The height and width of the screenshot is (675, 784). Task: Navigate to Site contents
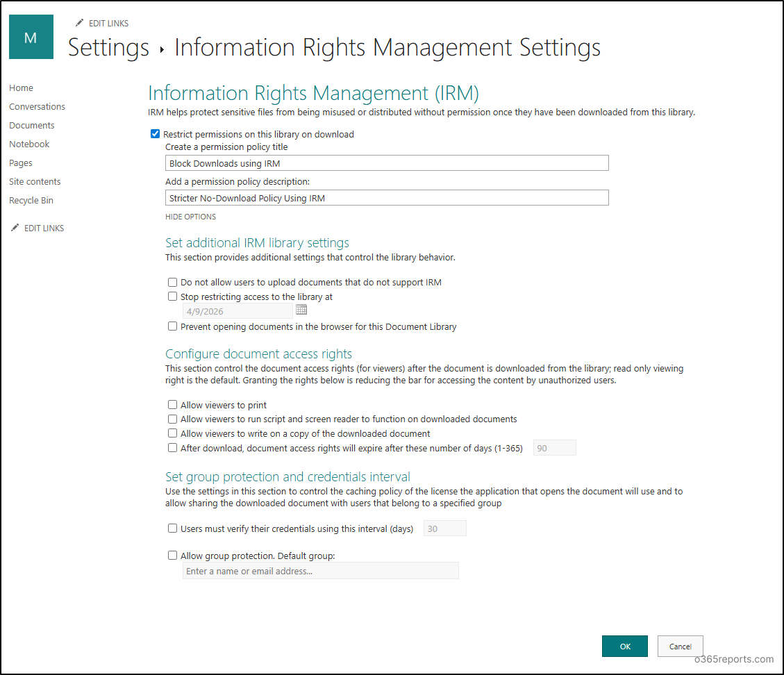coord(35,181)
